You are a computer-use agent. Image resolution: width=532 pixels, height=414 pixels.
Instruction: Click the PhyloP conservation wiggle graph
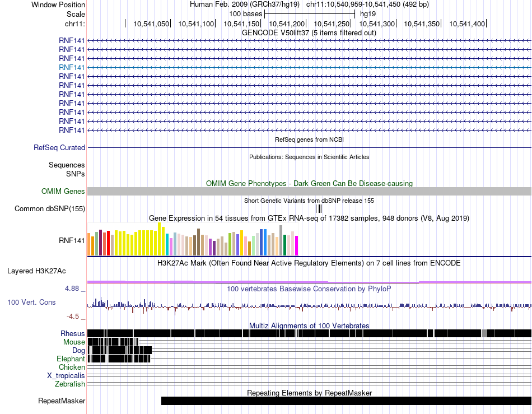coord(309,305)
